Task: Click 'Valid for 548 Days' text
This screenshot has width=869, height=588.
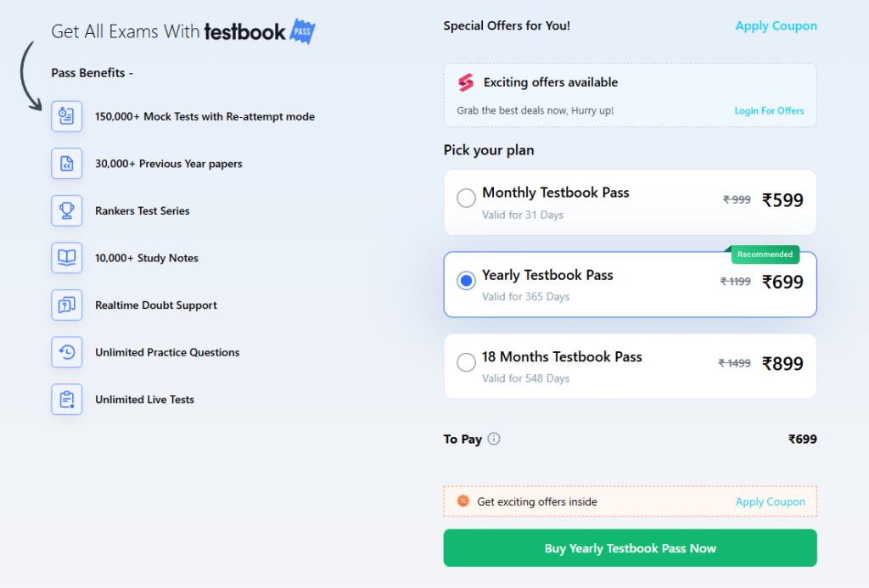Action: click(526, 378)
